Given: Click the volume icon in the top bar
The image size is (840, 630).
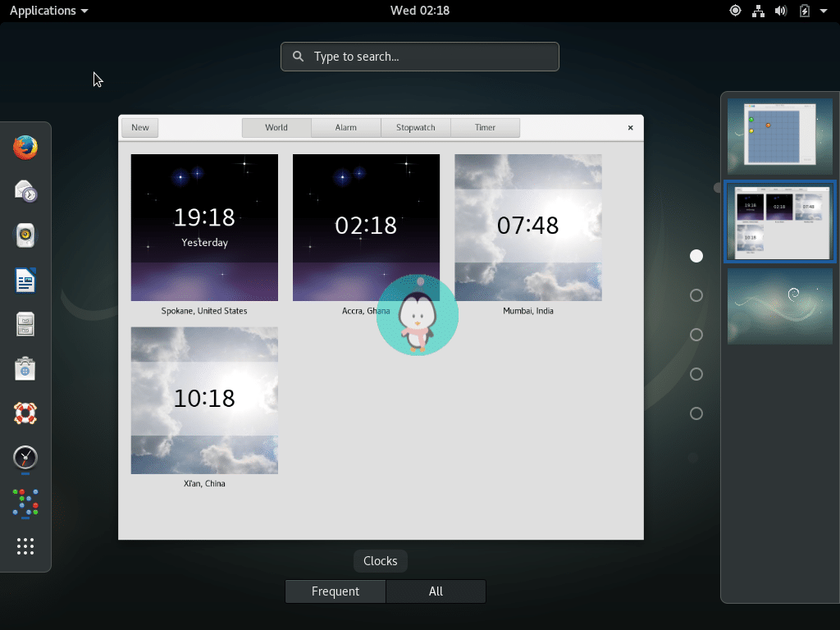Looking at the screenshot, I should tap(781, 11).
